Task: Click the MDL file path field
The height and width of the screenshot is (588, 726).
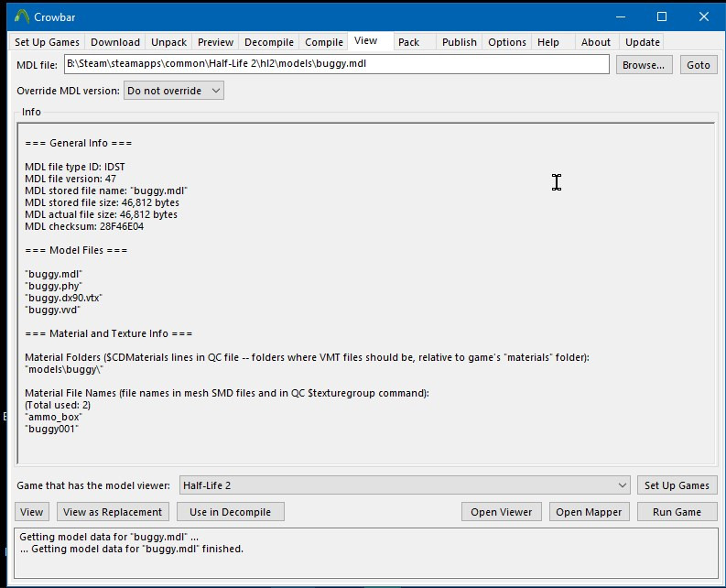Action: 335,64
